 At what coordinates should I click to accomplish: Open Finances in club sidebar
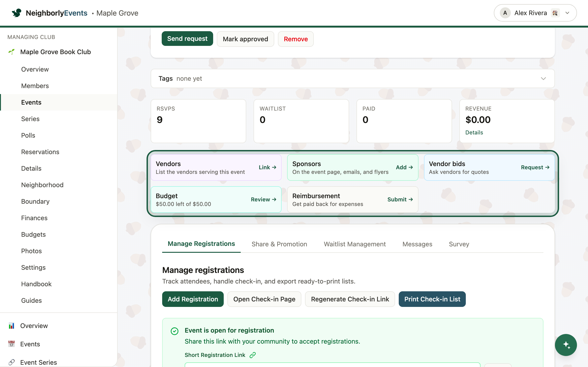click(x=34, y=218)
